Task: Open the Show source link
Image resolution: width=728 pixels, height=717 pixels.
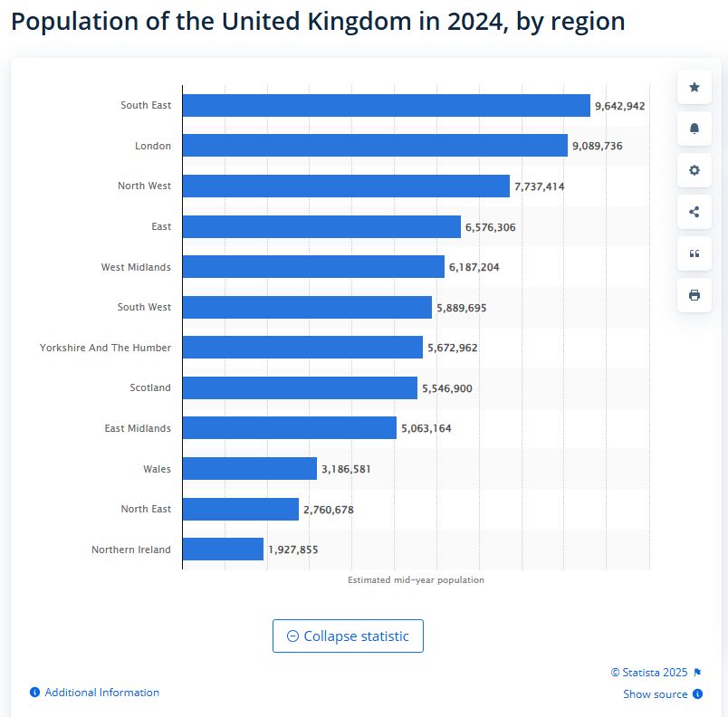Action: click(x=654, y=693)
